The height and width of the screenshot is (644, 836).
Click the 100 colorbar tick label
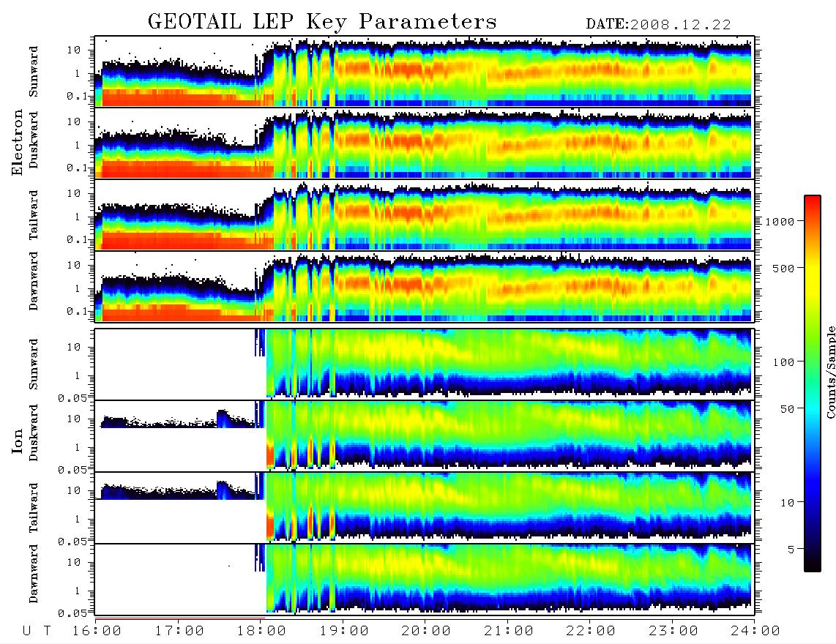[783, 362]
